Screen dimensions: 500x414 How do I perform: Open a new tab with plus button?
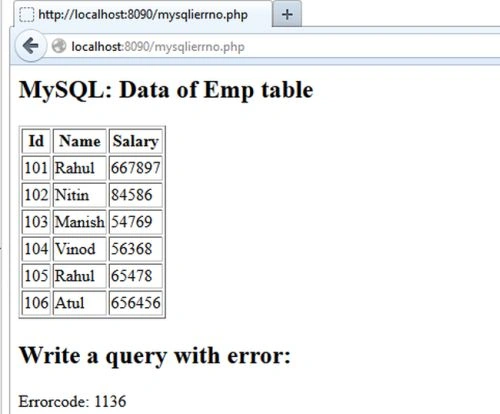pyautogui.click(x=287, y=14)
